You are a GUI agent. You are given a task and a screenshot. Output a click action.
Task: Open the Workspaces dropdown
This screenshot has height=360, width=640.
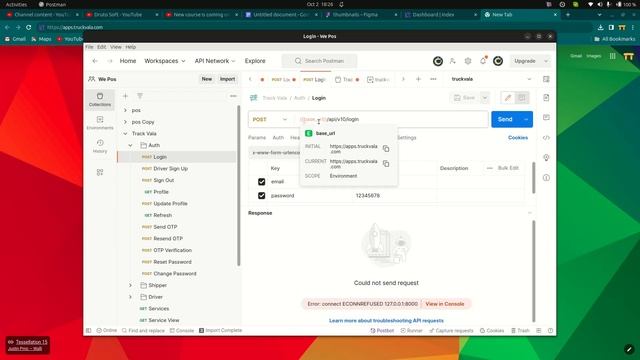tap(165, 61)
